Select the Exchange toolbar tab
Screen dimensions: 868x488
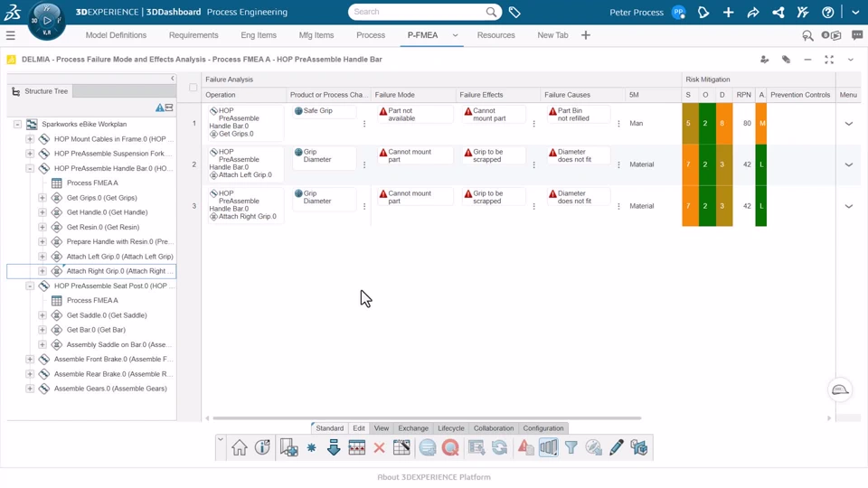(413, 428)
